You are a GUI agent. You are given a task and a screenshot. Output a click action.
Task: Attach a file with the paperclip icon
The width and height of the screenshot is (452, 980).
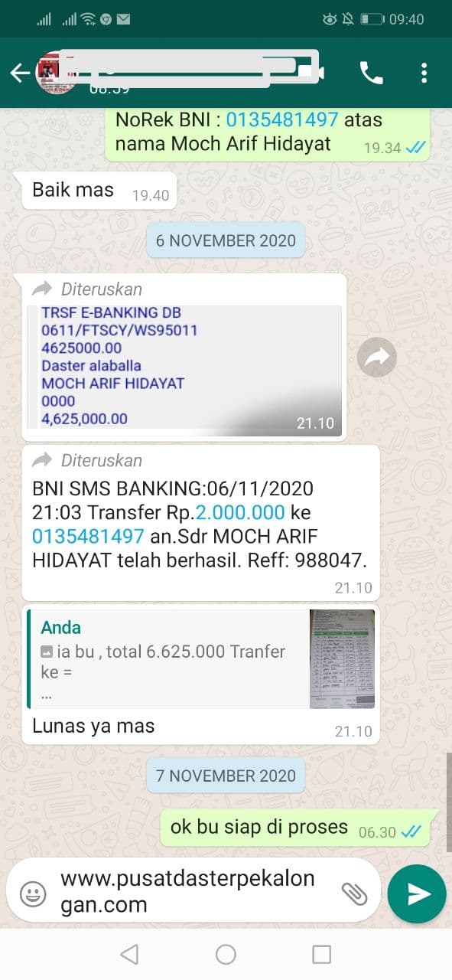(353, 893)
